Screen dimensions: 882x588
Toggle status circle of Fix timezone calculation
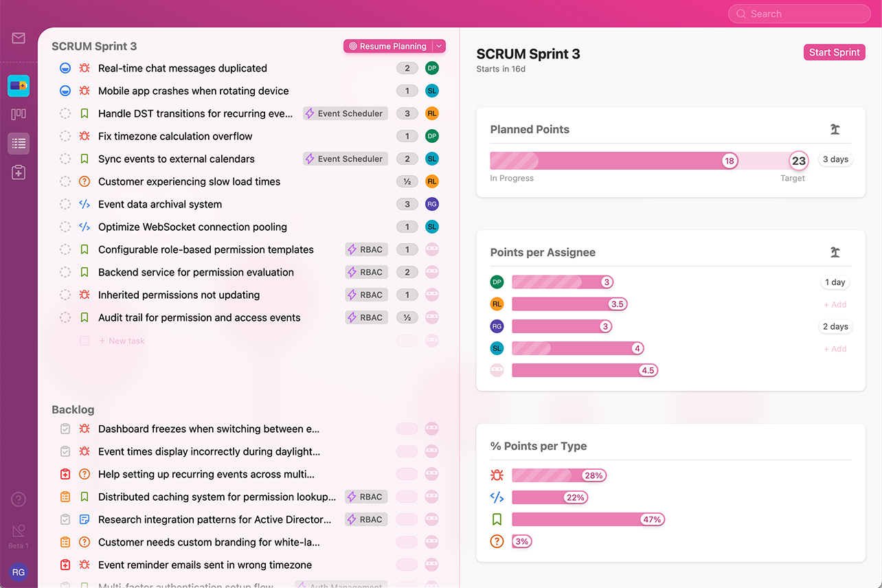[x=65, y=136]
